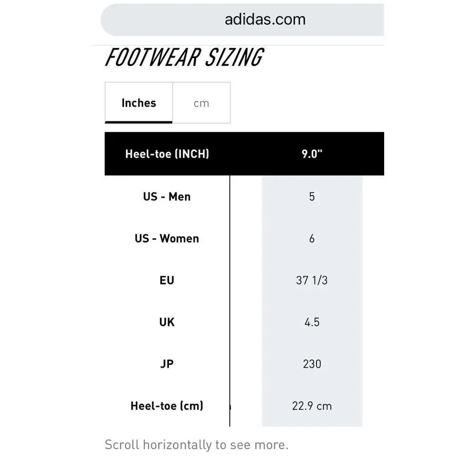Select the JP row label

tap(167, 364)
